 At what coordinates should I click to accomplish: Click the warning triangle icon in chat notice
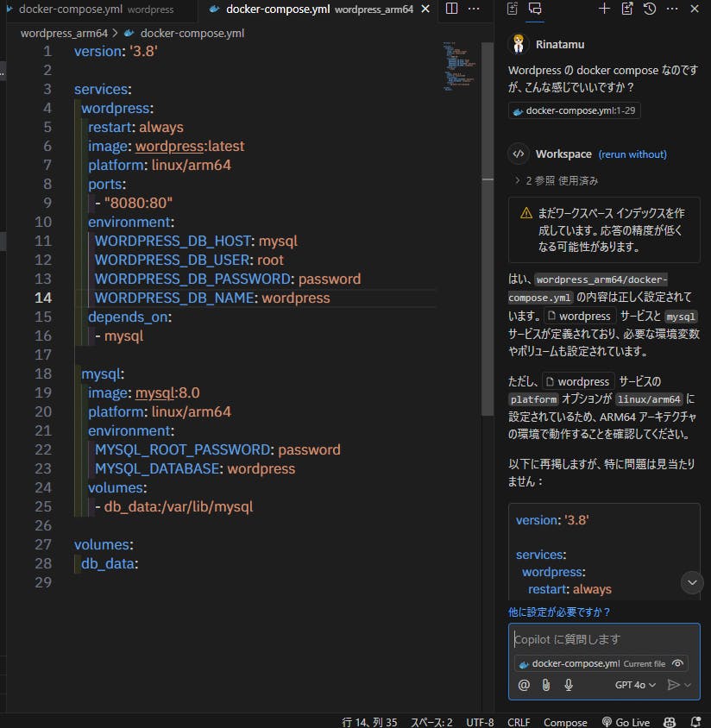tap(526, 213)
